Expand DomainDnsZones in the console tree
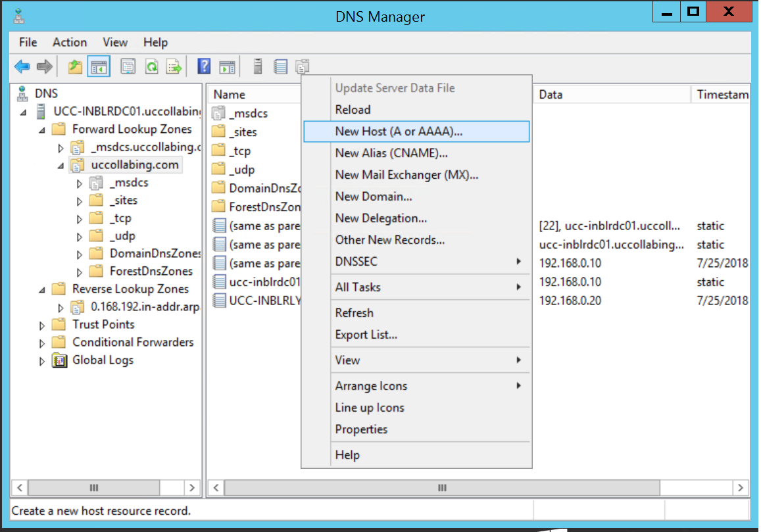The height and width of the screenshot is (532, 761). (x=79, y=254)
